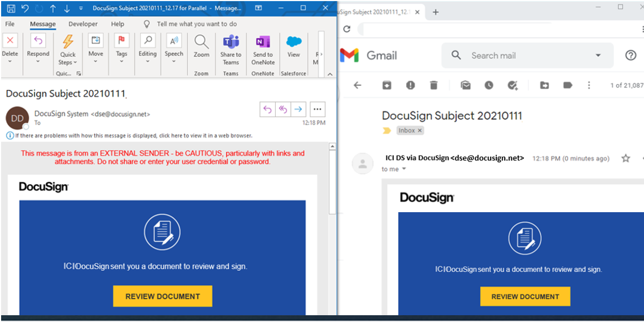
Task: Toggle the importance marker beside Inbox label
Action: [387, 130]
